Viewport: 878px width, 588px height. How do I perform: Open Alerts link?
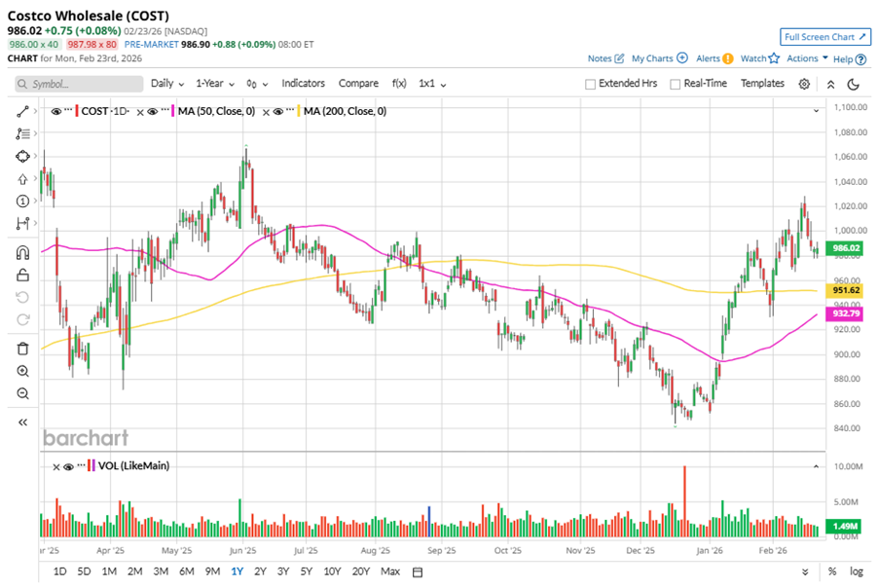point(713,58)
